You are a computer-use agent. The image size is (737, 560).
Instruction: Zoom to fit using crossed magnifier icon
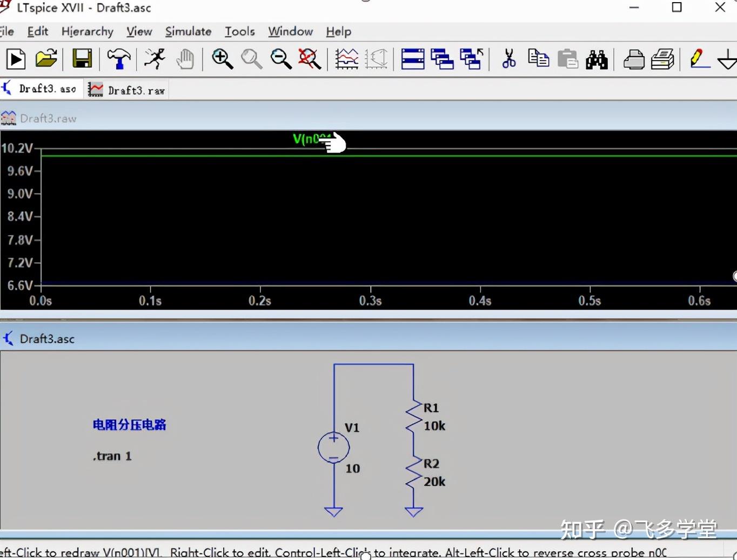click(x=309, y=59)
